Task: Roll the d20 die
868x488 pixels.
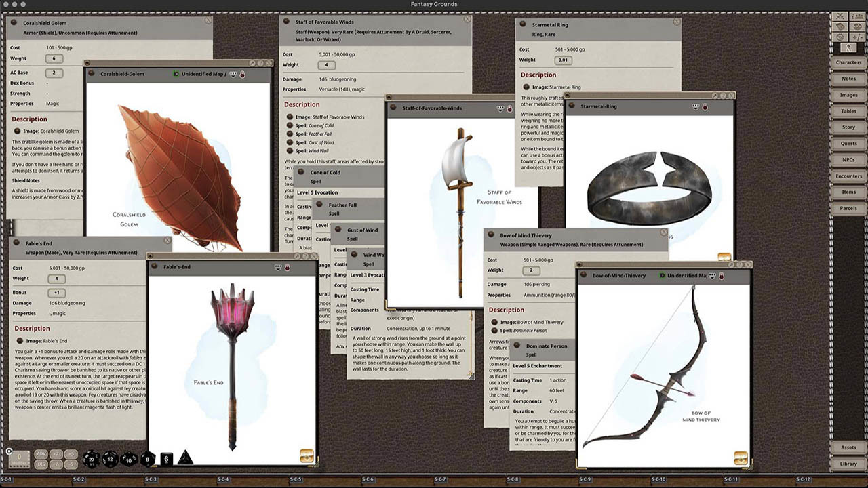Action: 92,459
